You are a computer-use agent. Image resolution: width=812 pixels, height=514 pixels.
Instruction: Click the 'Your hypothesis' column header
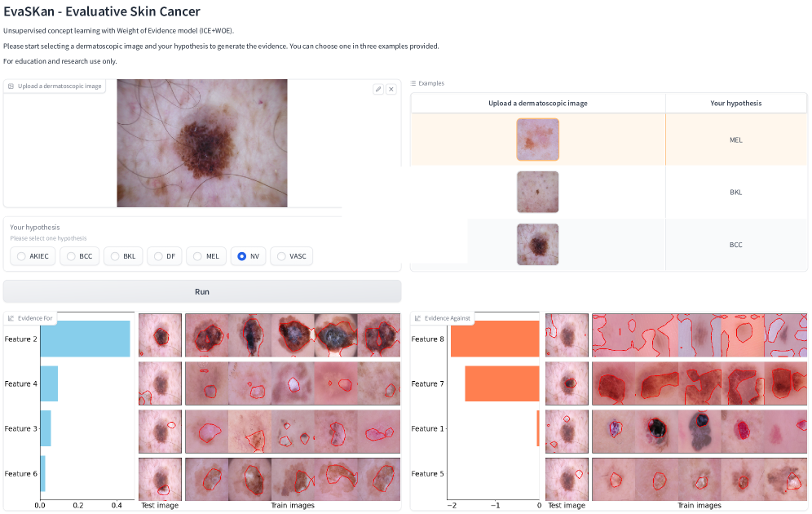pos(736,103)
